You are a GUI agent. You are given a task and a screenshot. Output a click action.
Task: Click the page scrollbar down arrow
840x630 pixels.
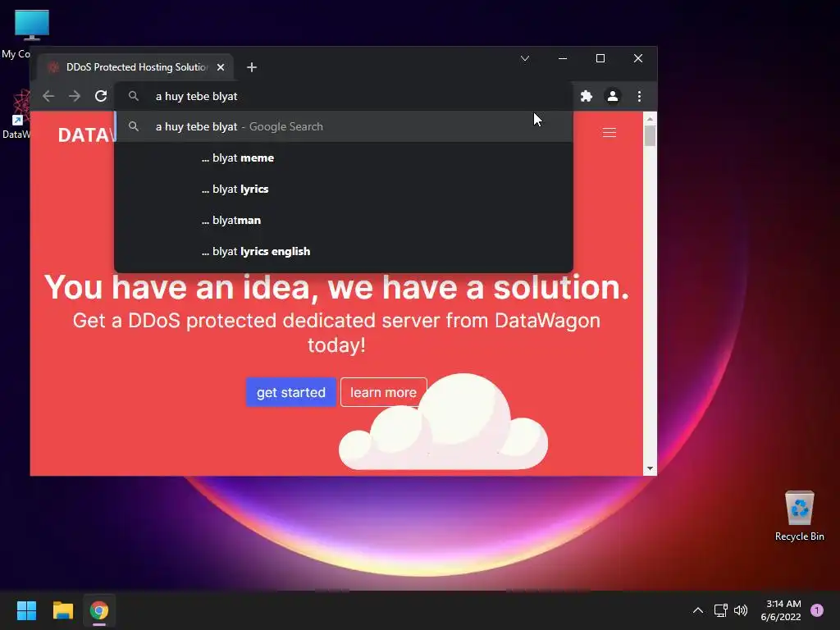(x=650, y=468)
